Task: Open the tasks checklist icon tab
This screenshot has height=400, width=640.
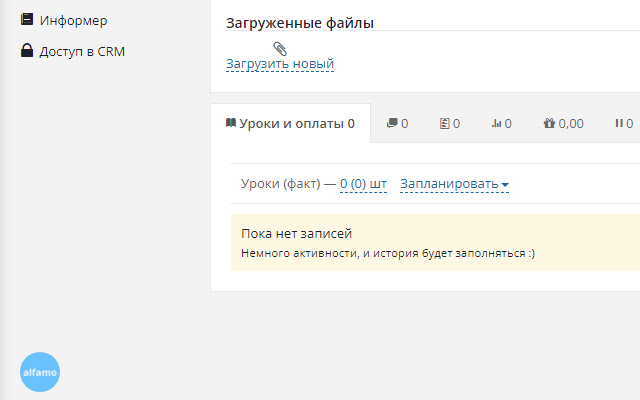Action: pyautogui.click(x=449, y=124)
